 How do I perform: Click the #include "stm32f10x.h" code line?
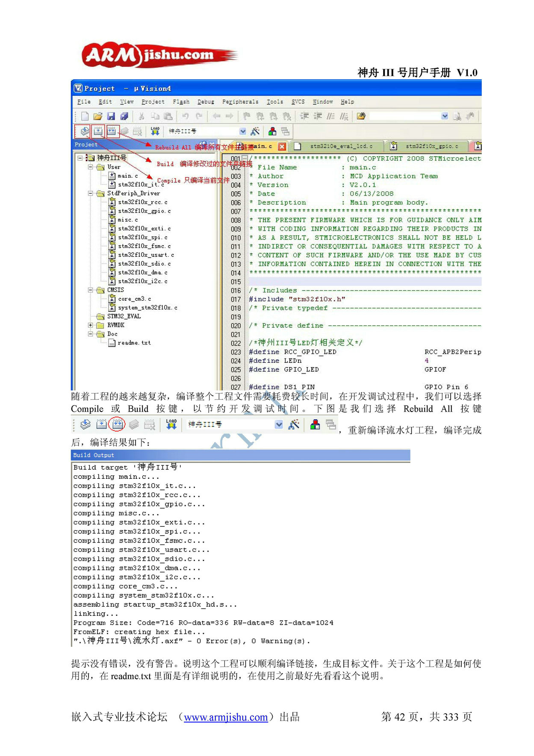click(x=297, y=299)
